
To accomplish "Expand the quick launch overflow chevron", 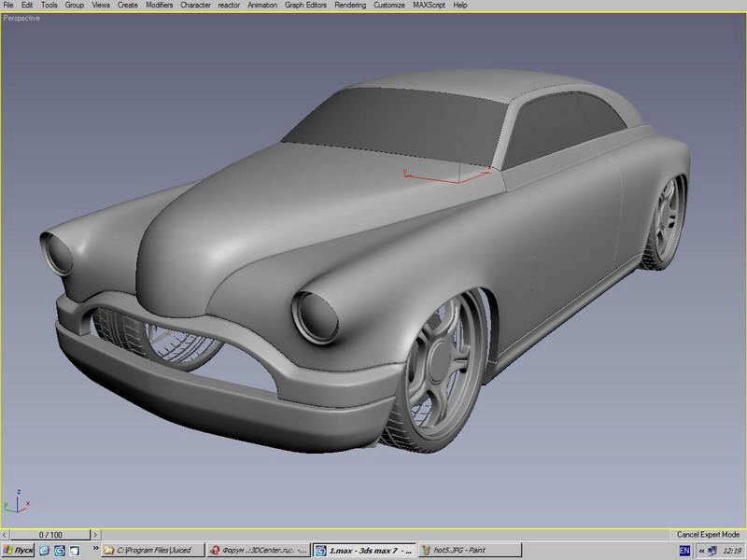I will tap(95, 549).
